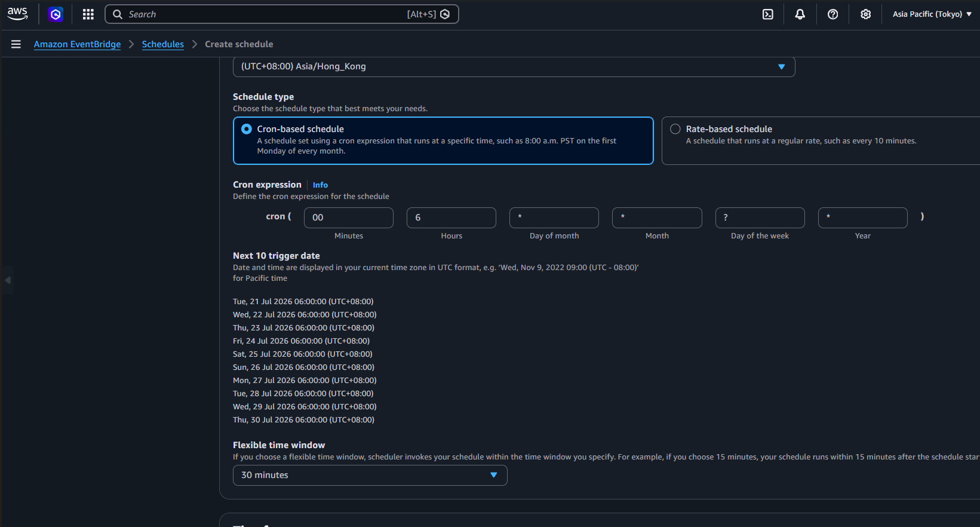Click the 'Tue, 21 Jul 2026 06:00:00' trigger date
The width and height of the screenshot is (980, 527).
click(303, 302)
